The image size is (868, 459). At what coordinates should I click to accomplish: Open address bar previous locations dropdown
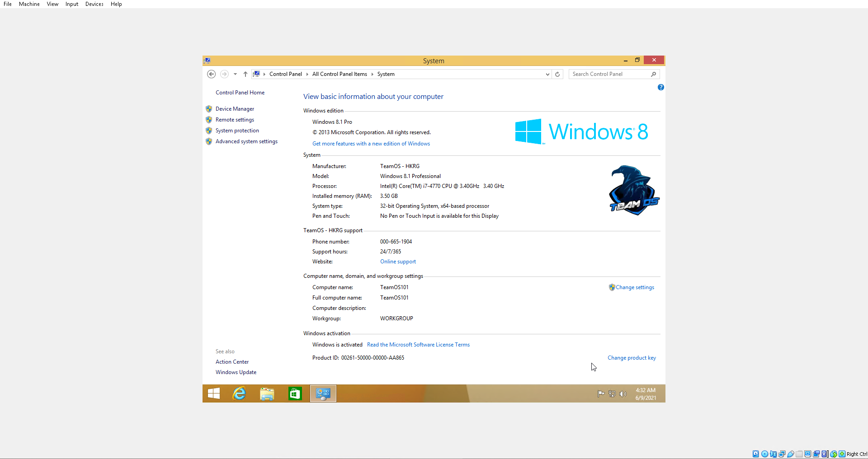point(547,74)
